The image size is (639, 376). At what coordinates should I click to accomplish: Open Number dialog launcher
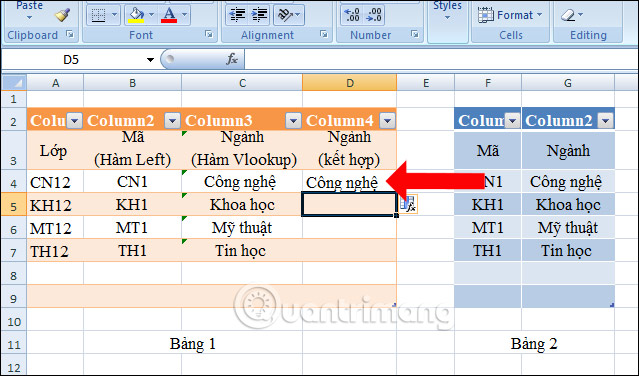pyautogui.click(x=414, y=35)
